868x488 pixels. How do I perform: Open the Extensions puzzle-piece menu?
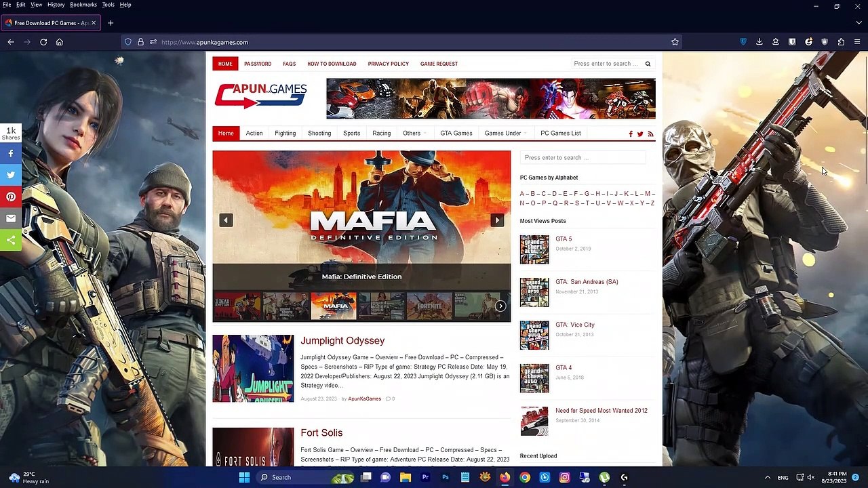842,42
